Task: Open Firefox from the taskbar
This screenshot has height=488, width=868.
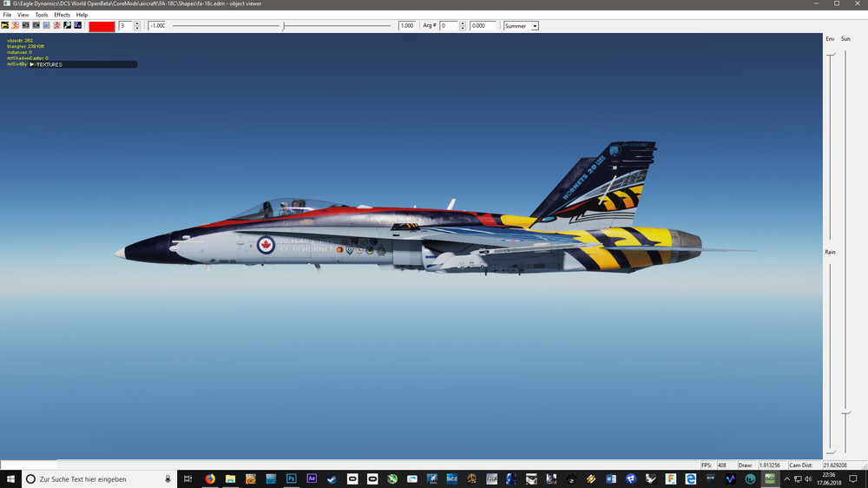Action: (x=210, y=479)
